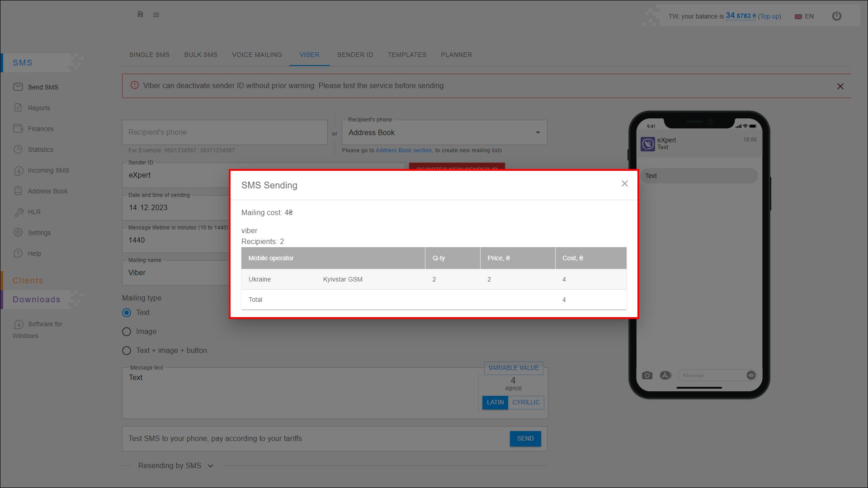Follow the Address Book section link
Viewport: 868px width, 488px height.
pyautogui.click(x=403, y=150)
